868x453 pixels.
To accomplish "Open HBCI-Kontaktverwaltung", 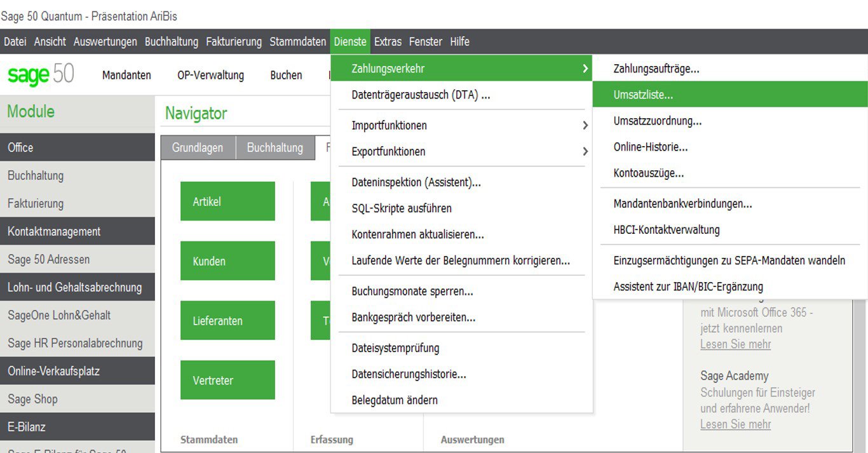I will tap(666, 230).
